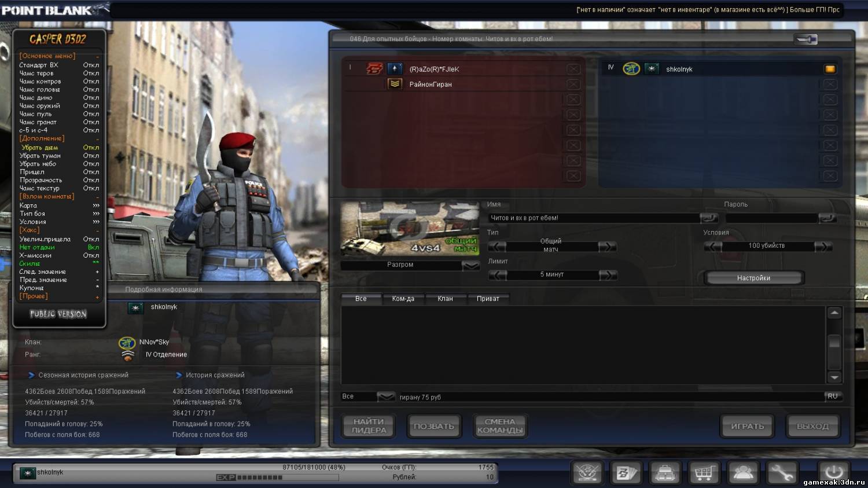Click rank icon next to РайонГиран

(x=395, y=84)
